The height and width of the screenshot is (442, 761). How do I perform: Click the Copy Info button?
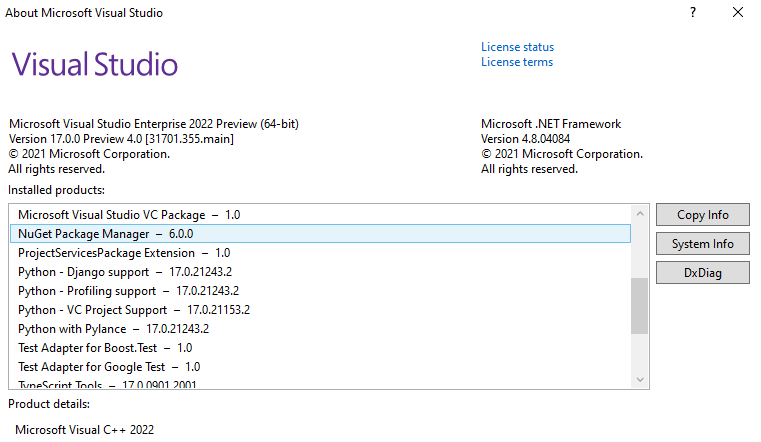702,214
